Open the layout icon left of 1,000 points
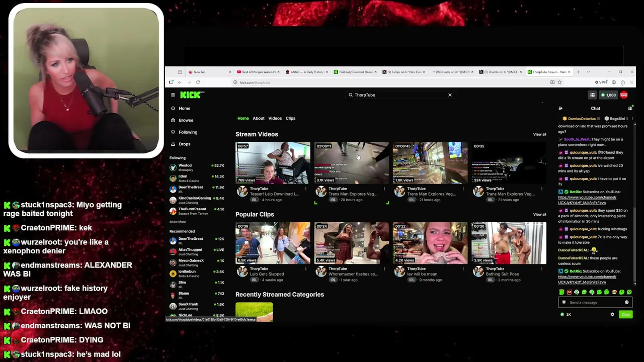 592,95
